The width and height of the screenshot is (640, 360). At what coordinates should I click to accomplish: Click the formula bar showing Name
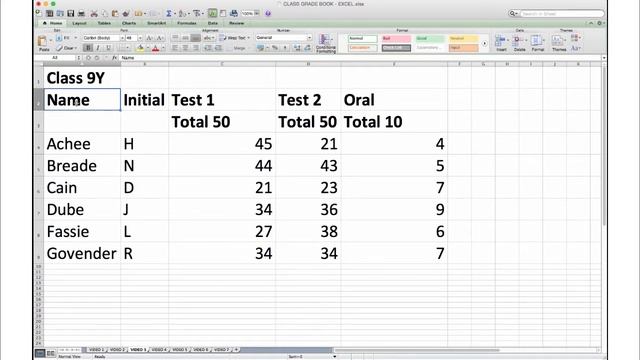tap(360, 58)
